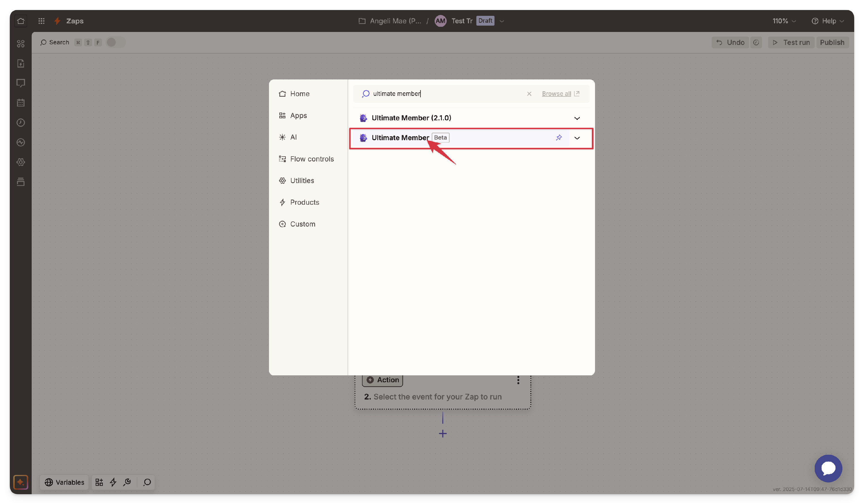Clear the app search field

click(529, 94)
